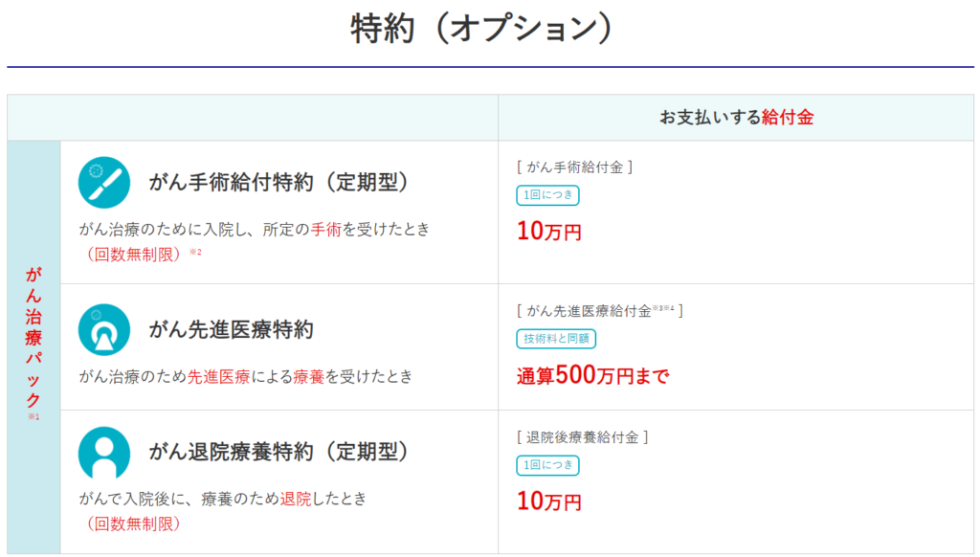This screenshot has height=557, width=980.
Task: Click the 10万円 amount for discharge benefit
Action: [x=548, y=501]
